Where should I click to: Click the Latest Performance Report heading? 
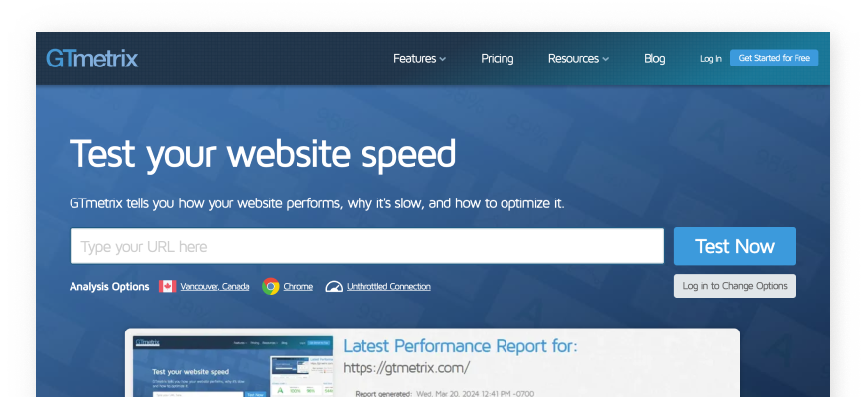coord(460,346)
